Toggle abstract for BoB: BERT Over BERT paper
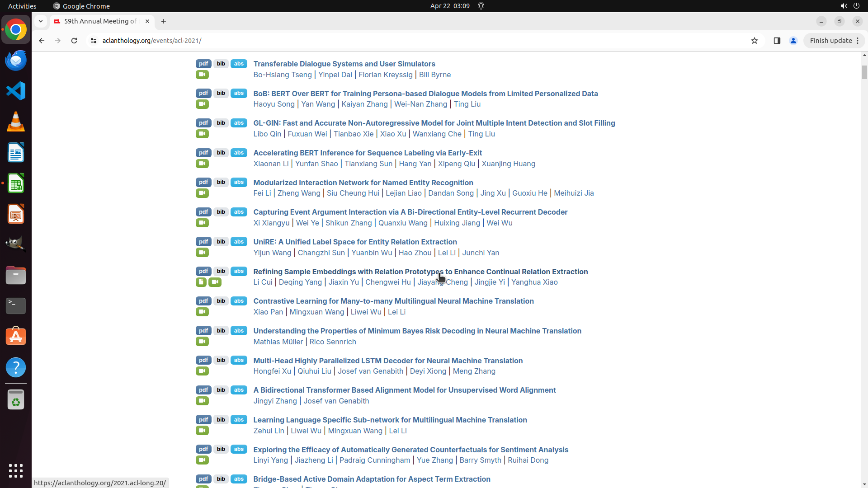Viewport: 868px width, 488px height. [x=239, y=94]
